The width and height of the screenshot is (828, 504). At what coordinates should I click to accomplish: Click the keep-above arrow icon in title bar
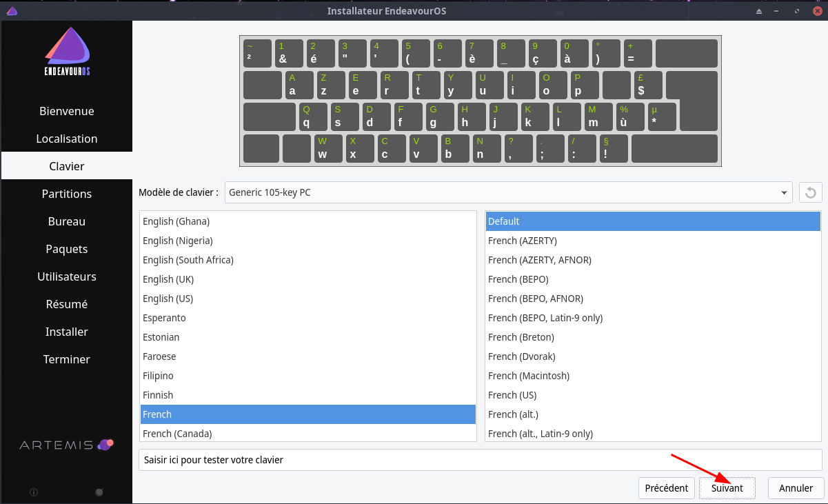tap(759, 11)
